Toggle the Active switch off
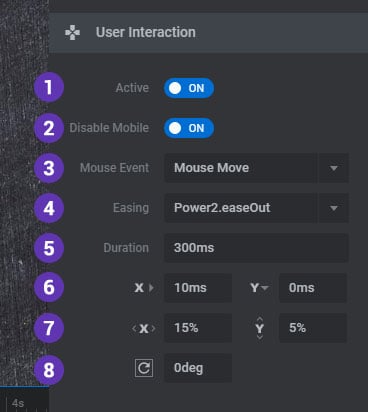This screenshot has width=368, height=412. tap(189, 88)
